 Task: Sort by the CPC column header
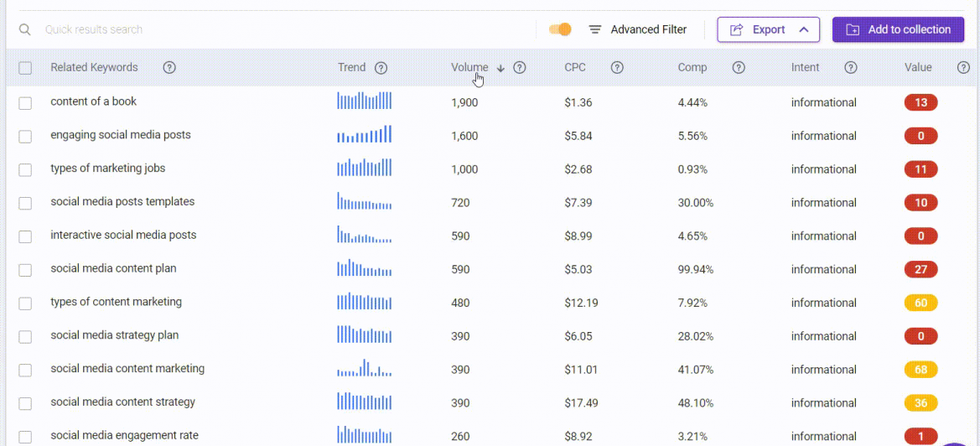[x=575, y=67]
